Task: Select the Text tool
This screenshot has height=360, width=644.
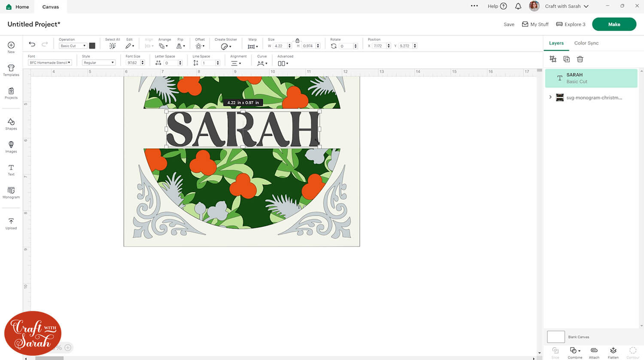Action: pyautogui.click(x=11, y=169)
